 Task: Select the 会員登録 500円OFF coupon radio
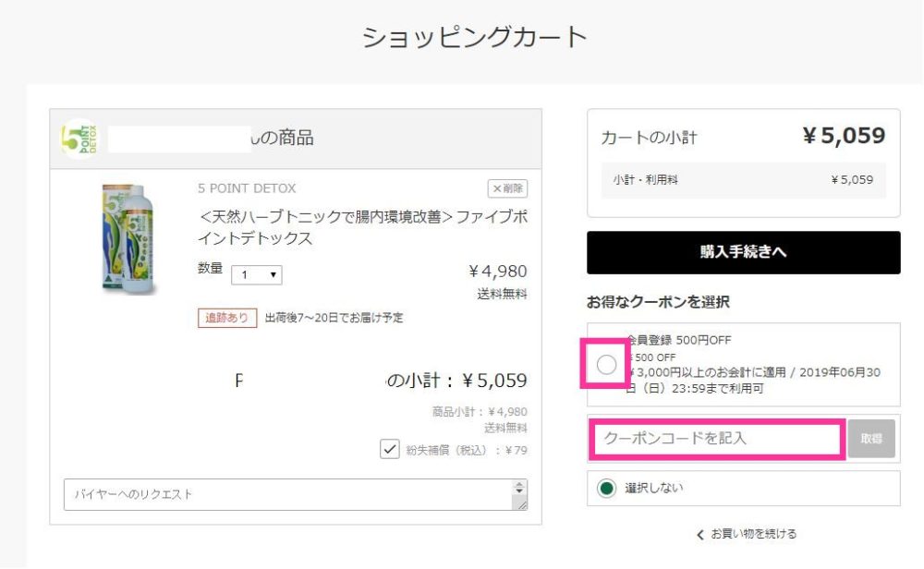pos(606,365)
